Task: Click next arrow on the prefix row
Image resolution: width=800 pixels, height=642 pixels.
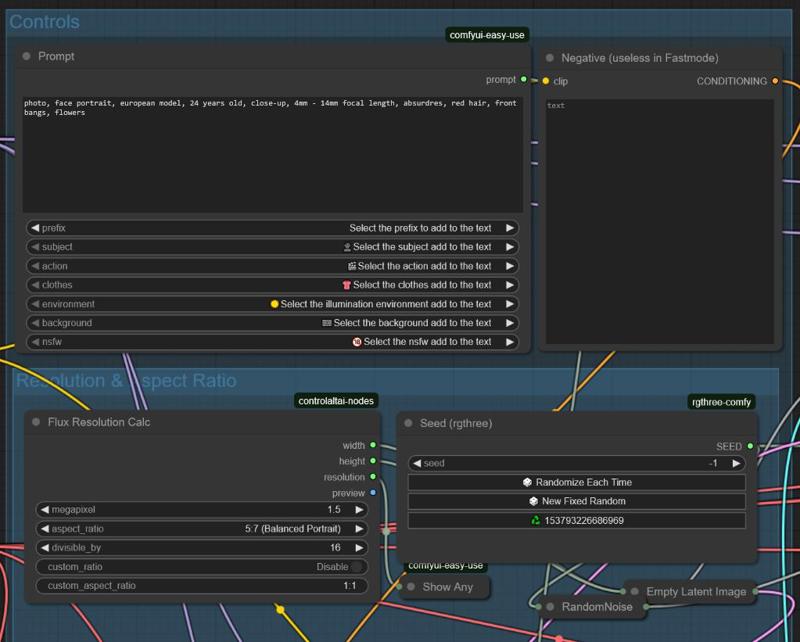Action: [510, 228]
